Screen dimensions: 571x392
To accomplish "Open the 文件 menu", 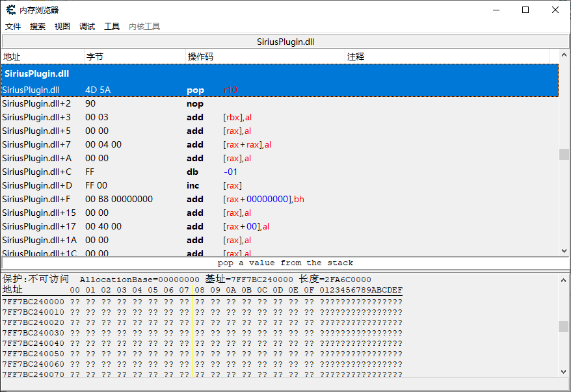I will pos(13,27).
